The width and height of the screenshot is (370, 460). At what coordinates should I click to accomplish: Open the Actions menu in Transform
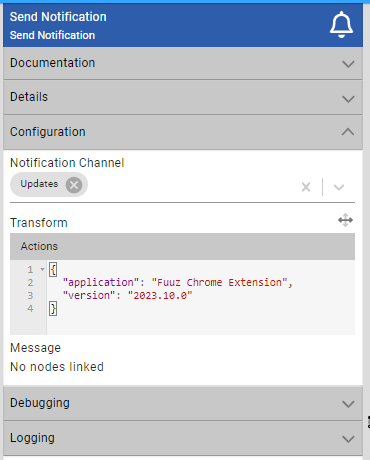click(x=39, y=246)
